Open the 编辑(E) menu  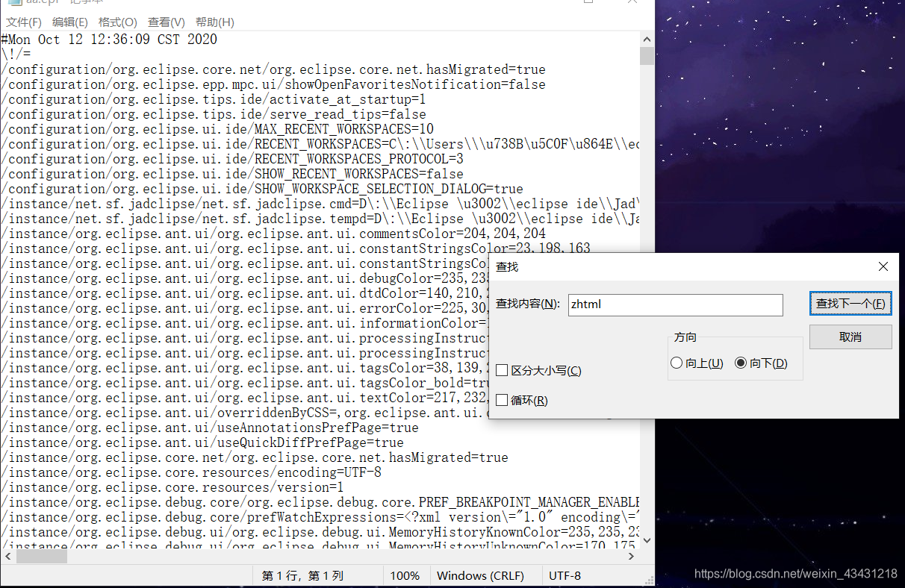(70, 22)
